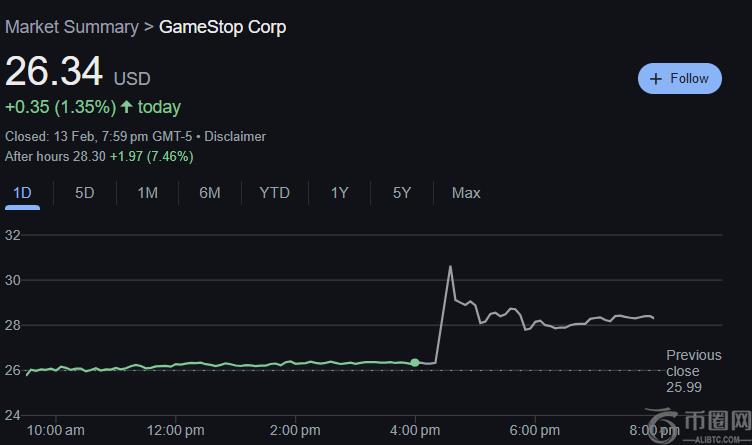Open the Market Summary breadcrumb link
The width and height of the screenshot is (752, 445).
[71, 27]
